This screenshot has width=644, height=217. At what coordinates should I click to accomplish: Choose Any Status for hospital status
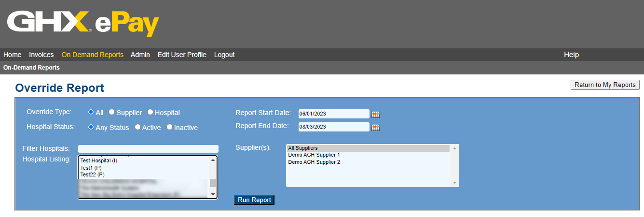[91, 127]
